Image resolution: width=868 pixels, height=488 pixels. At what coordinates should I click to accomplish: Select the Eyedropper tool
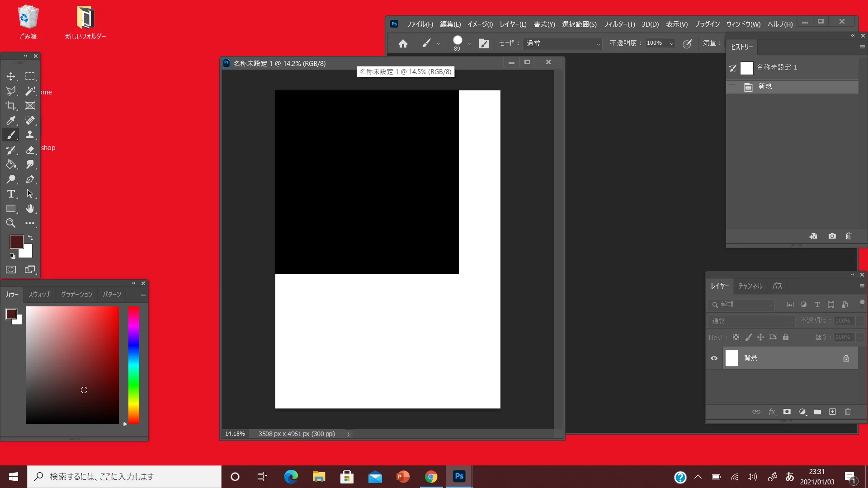(x=11, y=121)
